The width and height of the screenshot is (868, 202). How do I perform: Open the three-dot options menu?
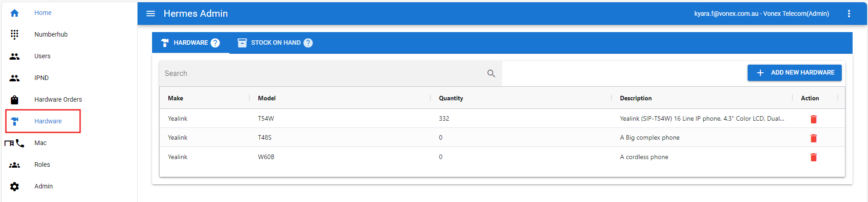(x=849, y=14)
